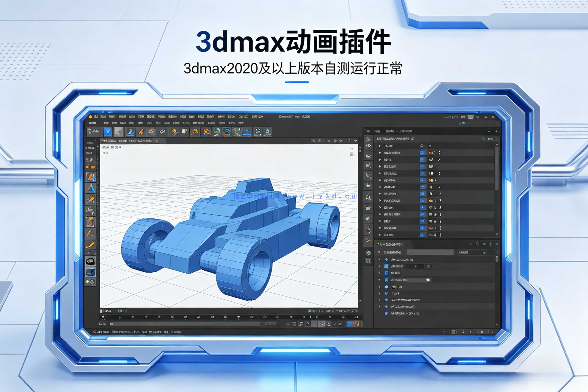588x392 pixels.
Task: Click the magnifier icon in the right panel's vertical strip
Action: pyautogui.click(x=368, y=176)
